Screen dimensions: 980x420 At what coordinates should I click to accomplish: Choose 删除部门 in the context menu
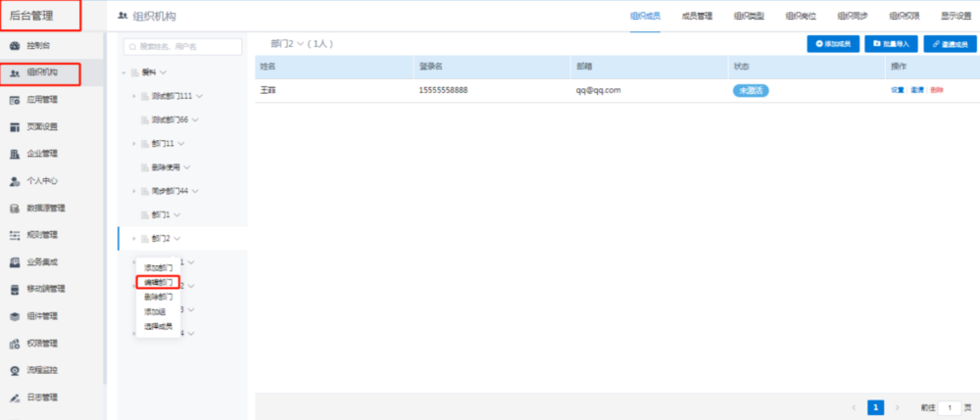[x=158, y=297]
